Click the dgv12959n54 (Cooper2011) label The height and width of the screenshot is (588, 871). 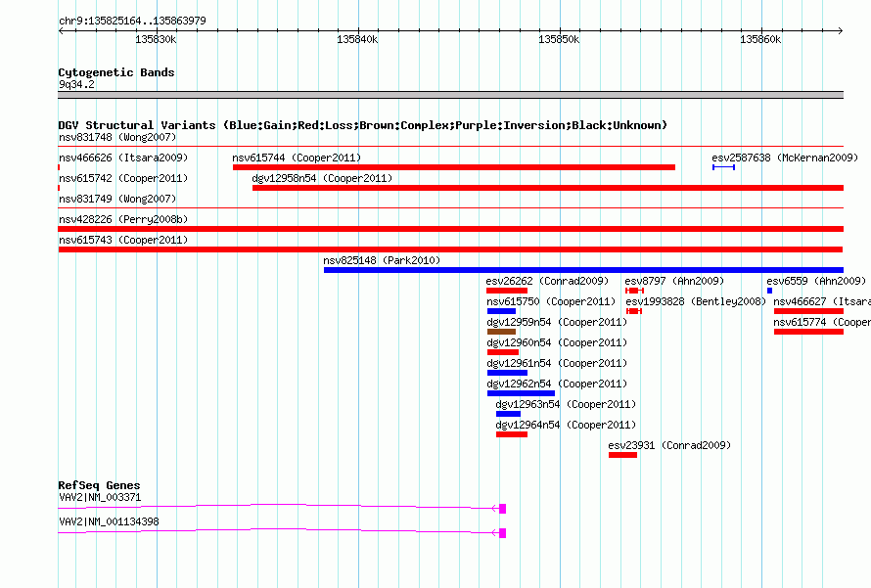pyautogui.click(x=557, y=322)
